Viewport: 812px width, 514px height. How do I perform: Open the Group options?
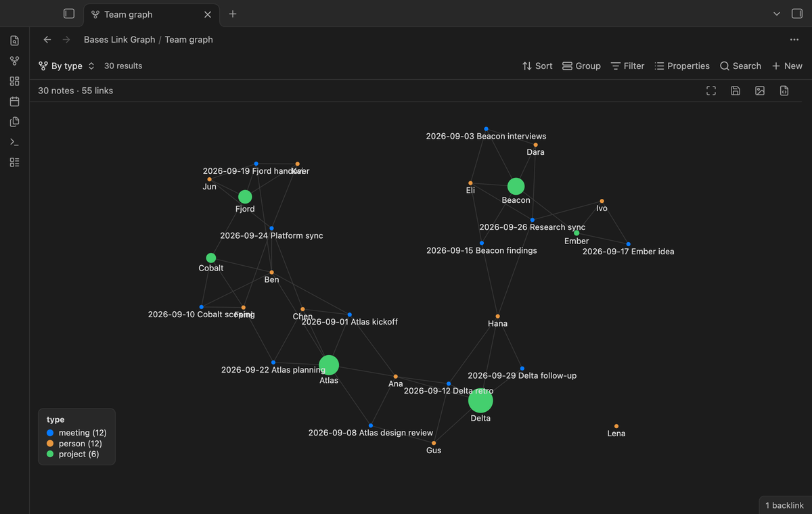(x=581, y=66)
